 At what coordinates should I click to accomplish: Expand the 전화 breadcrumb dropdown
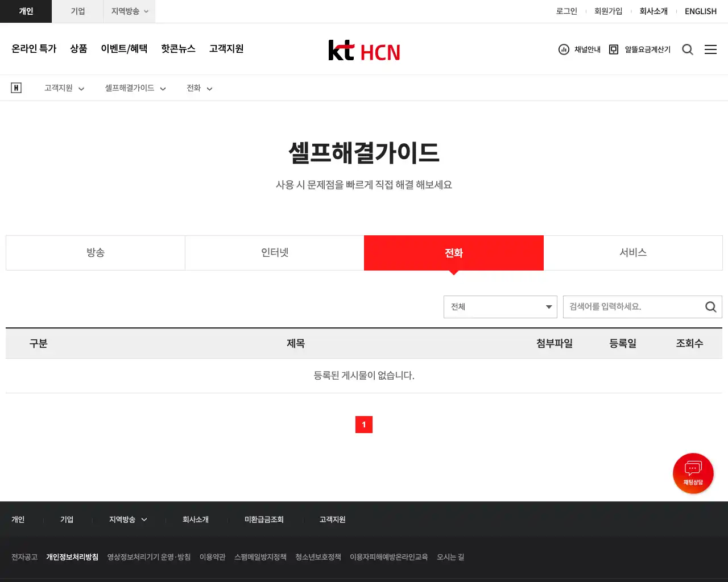(200, 88)
